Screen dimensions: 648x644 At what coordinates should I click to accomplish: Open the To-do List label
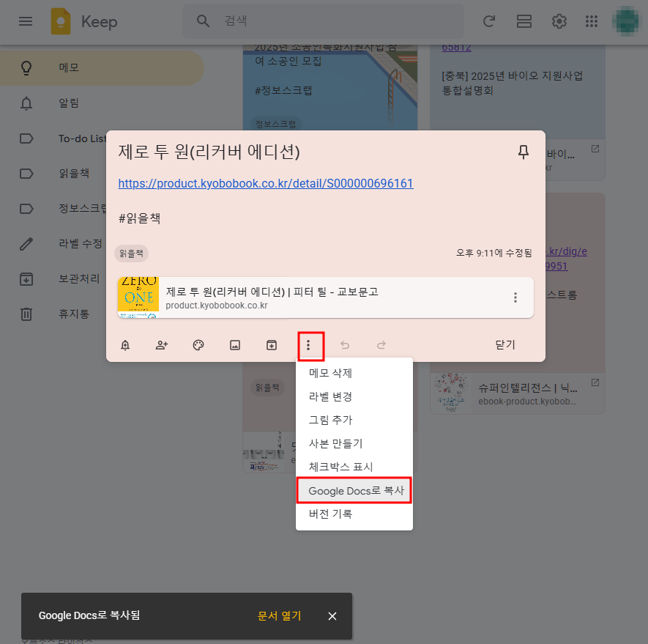(x=82, y=138)
